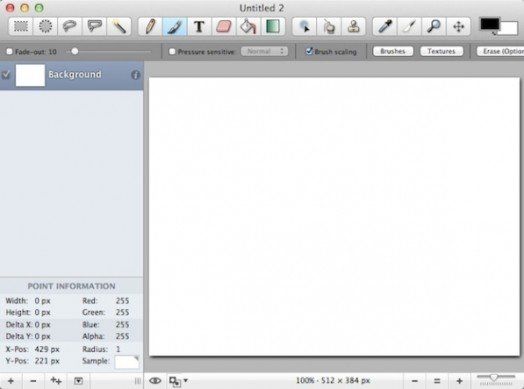Select the Effects tool with cursor icon
The width and height of the screenshot is (524, 389).
304,26
